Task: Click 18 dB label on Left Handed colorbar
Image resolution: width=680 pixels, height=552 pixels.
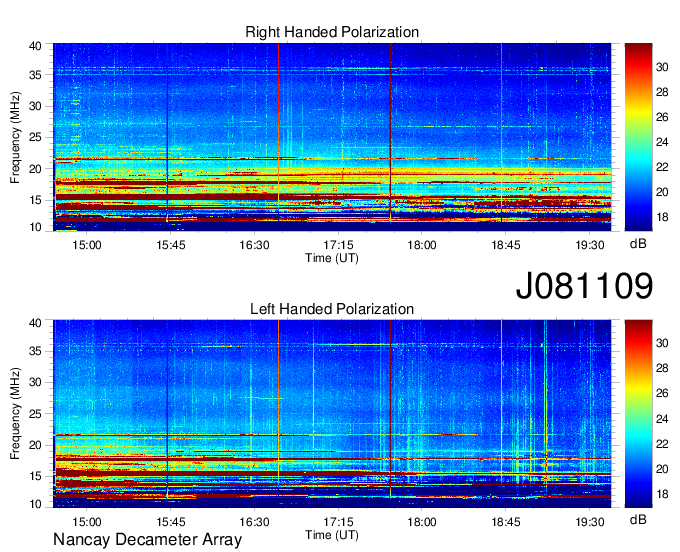Action: click(x=662, y=494)
